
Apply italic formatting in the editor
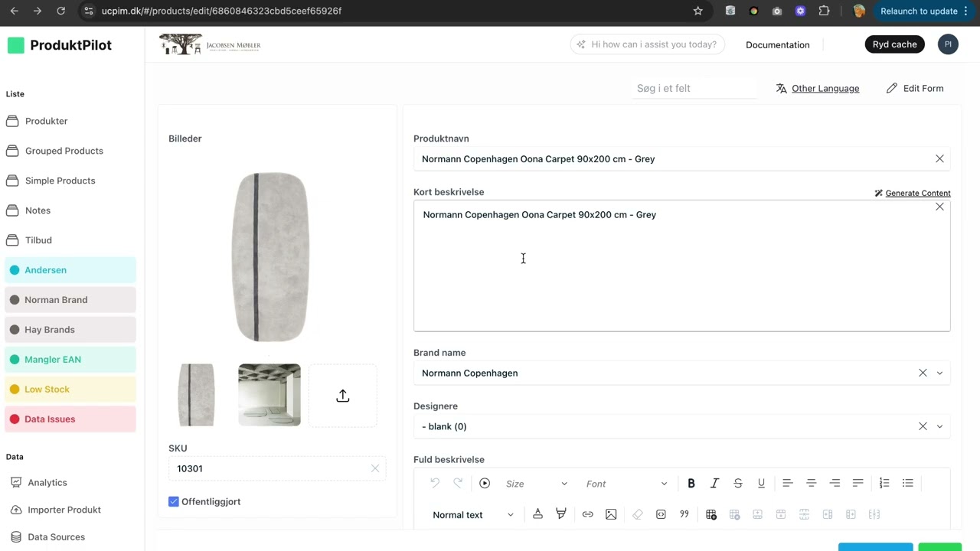point(714,484)
